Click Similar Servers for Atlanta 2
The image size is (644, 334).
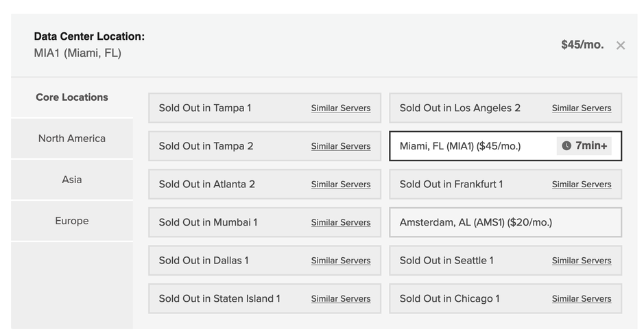tap(340, 184)
